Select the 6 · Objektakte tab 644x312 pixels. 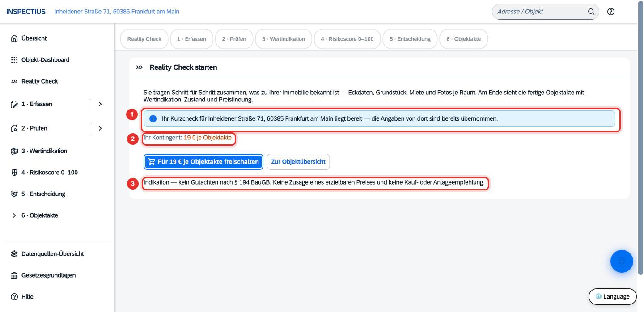pyautogui.click(x=464, y=39)
